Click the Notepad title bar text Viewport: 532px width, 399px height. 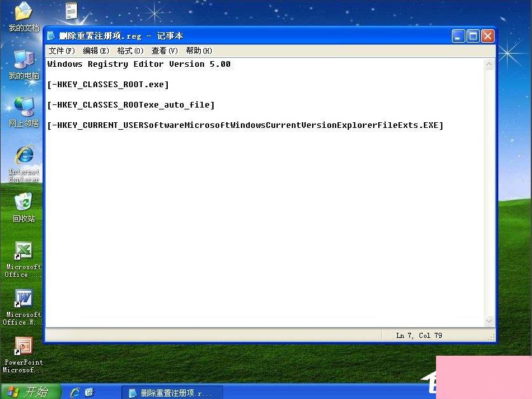point(121,36)
